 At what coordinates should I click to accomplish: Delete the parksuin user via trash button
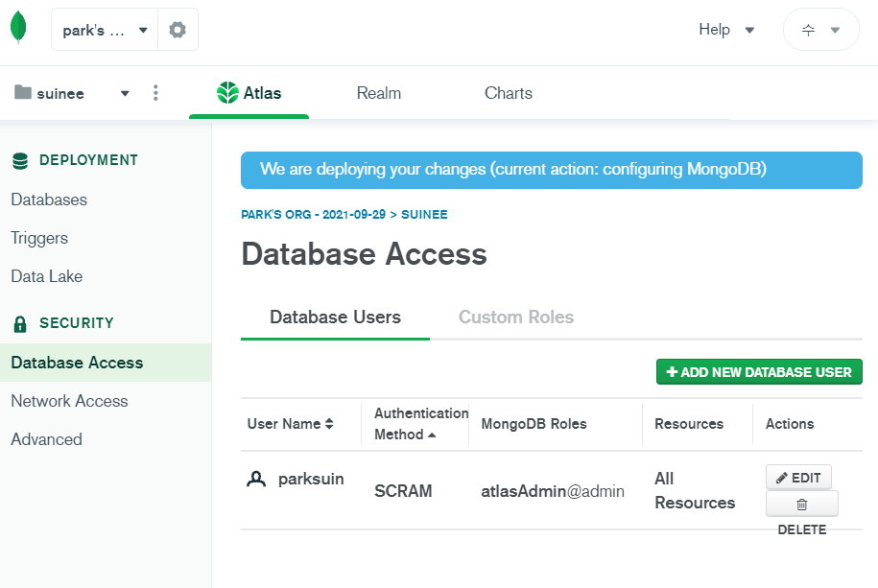click(x=802, y=504)
